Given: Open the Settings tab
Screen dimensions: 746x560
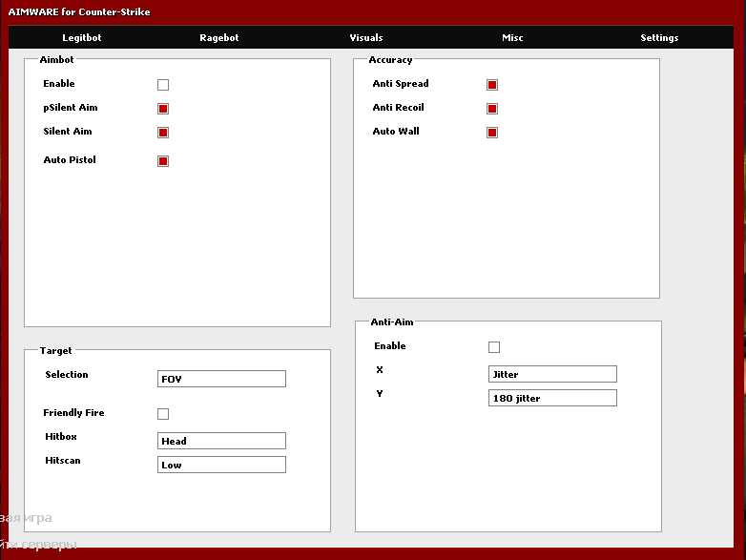Looking at the screenshot, I should click(659, 38).
